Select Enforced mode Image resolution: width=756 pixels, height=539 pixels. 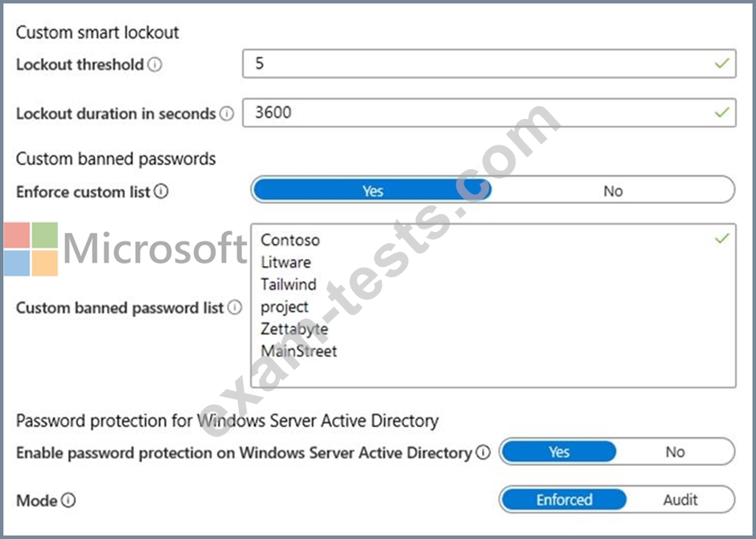tap(564, 500)
